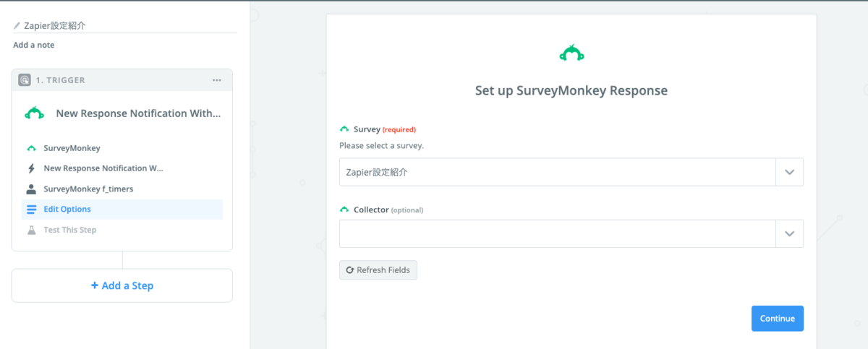
Task: Click the Survey field showing 'Zapier設定紹介'
Action: [x=557, y=172]
